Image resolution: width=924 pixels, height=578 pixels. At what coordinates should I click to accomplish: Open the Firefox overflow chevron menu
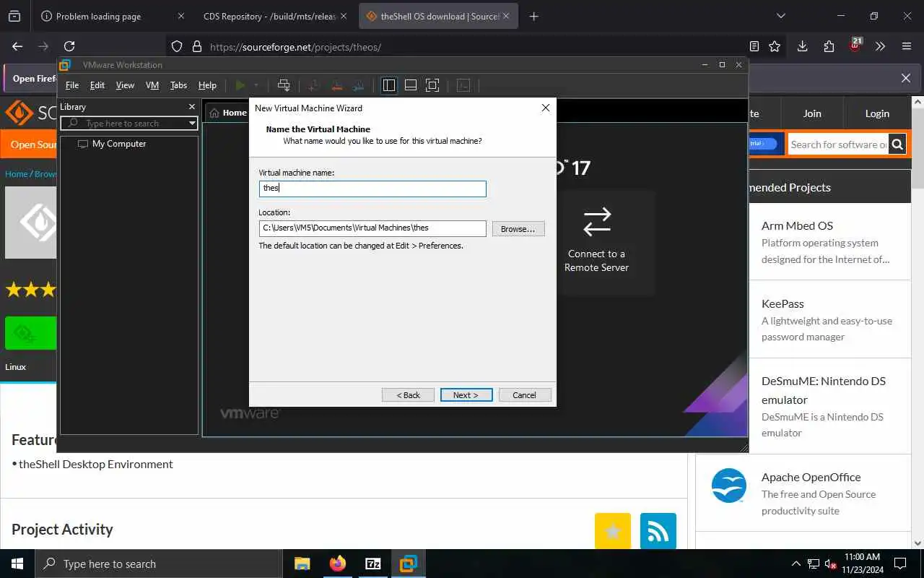click(x=880, y=46)
